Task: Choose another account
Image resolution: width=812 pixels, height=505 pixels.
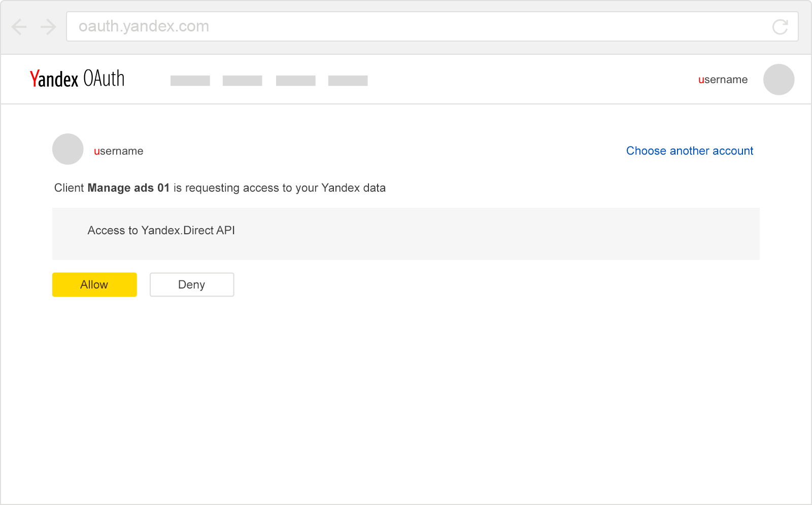Action: tap(689, 151)
